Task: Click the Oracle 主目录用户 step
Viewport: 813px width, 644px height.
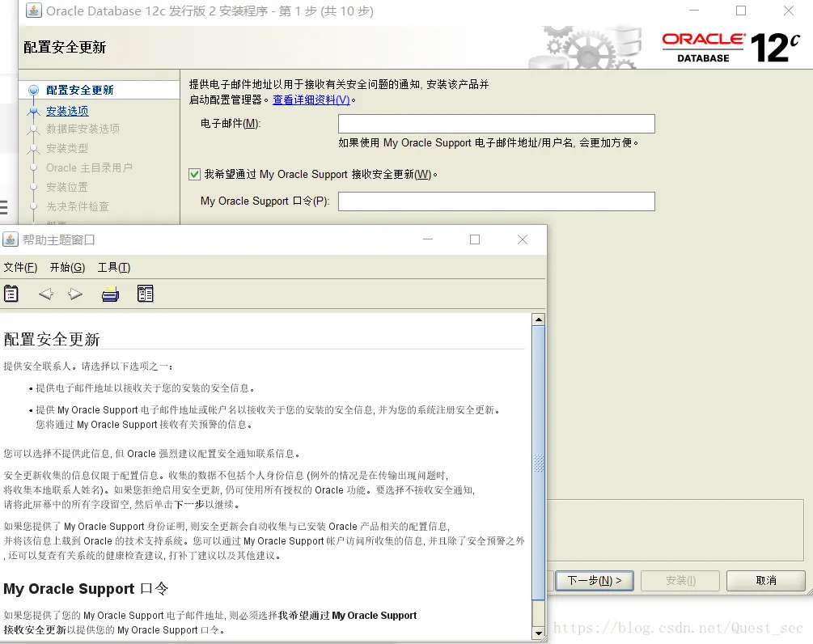Action: [89, 167]
